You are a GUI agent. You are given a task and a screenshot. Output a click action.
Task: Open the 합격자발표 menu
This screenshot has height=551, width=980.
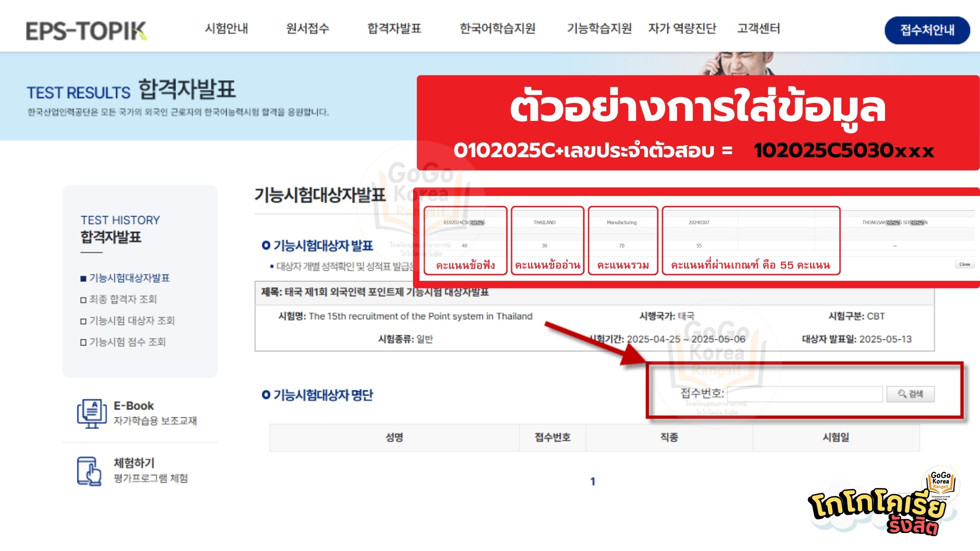(394, 28)
